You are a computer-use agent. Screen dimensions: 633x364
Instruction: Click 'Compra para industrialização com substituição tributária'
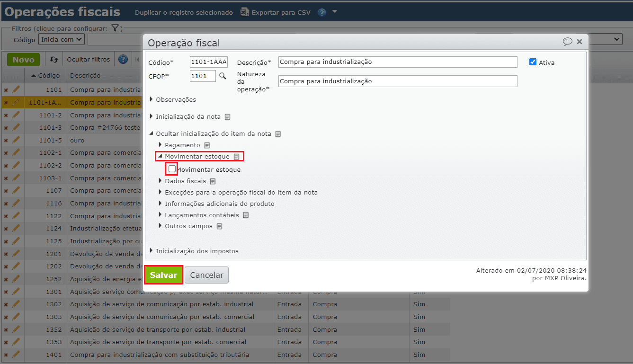160,355
